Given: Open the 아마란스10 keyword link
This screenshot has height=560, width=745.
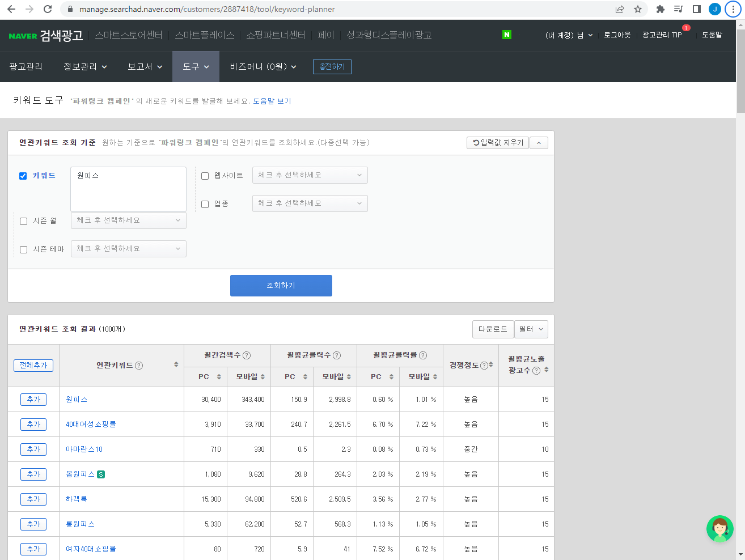Looking at the screenshot, I should coord(84,449).
